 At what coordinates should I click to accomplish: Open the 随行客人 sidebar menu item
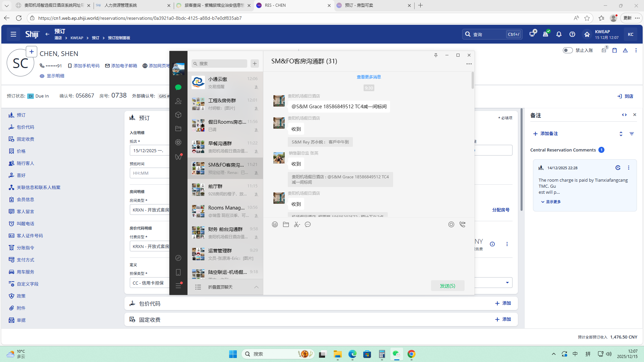point(25,163)
